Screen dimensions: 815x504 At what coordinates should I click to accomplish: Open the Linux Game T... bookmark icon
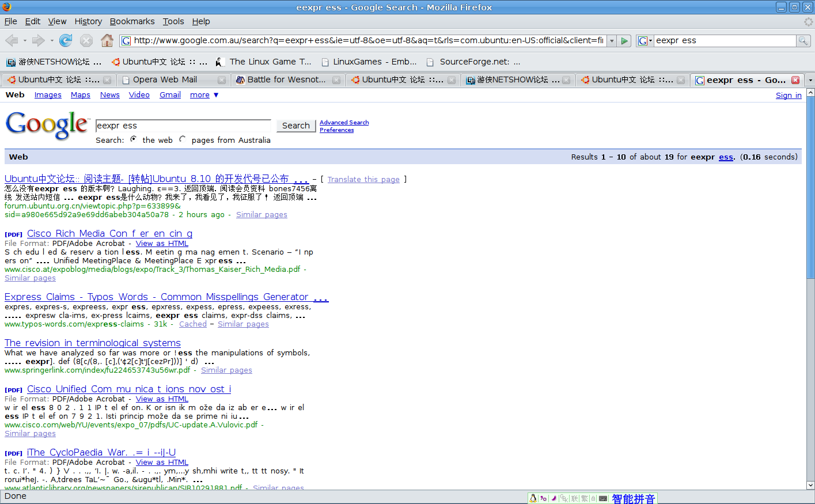tap(219, 62)
